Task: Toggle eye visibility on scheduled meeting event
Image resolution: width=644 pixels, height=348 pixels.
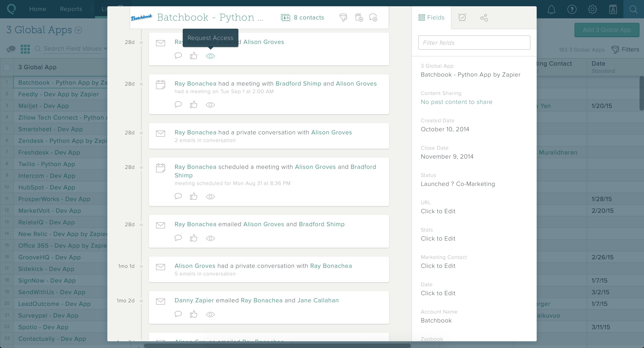Action: (210, 197)
